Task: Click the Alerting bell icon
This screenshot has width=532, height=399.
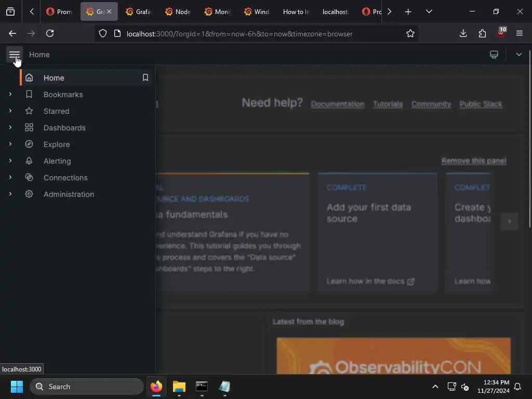Action: tap(29, 161)
